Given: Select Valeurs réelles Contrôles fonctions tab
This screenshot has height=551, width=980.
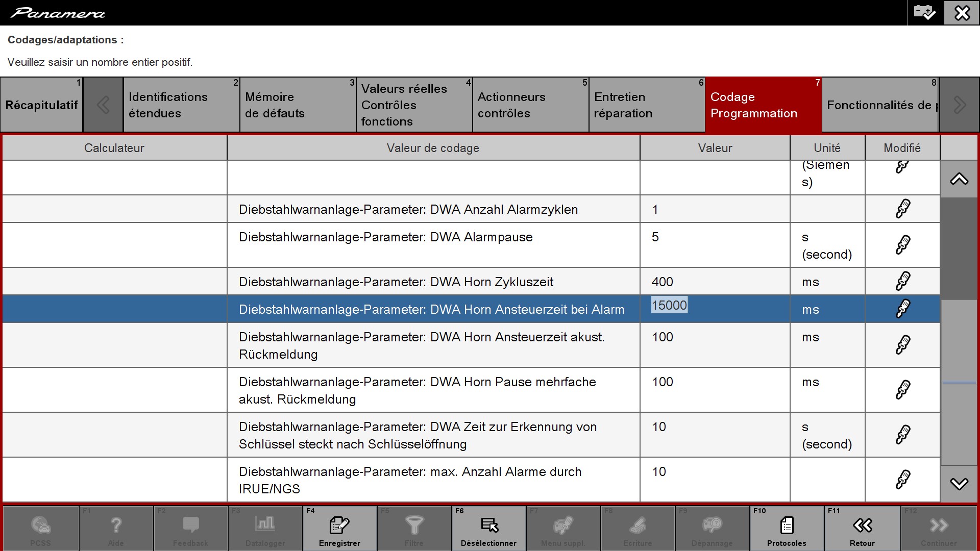Looking at the screenshot, I should pos(414,105).
